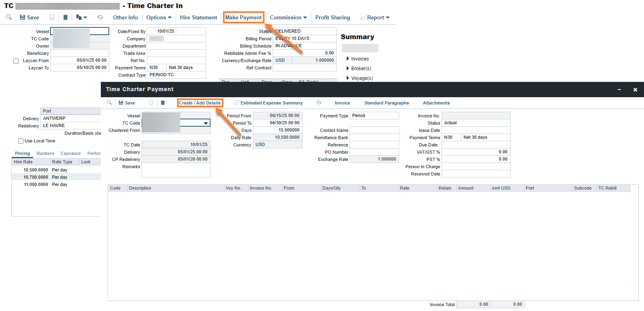
Task: Click the search icon in the Time Charter In toolbar
Action: [9, 17]
